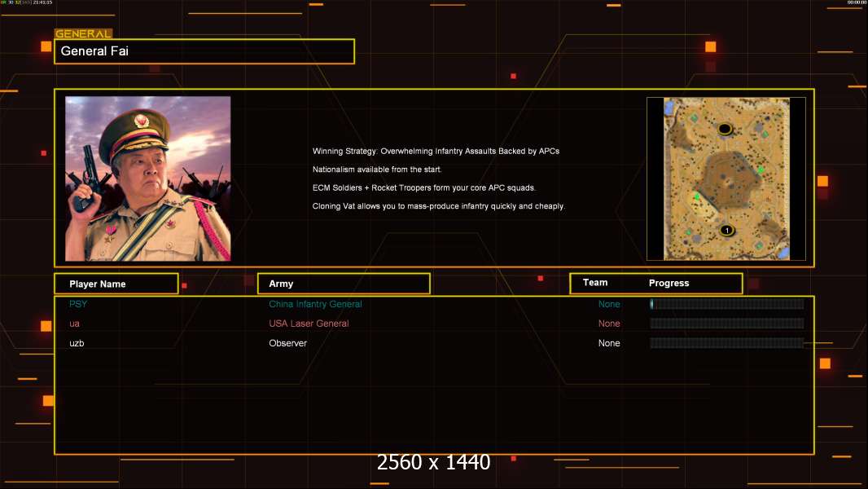
Task: Click the unnumbered black start marker on map
Action: [725, 129]
